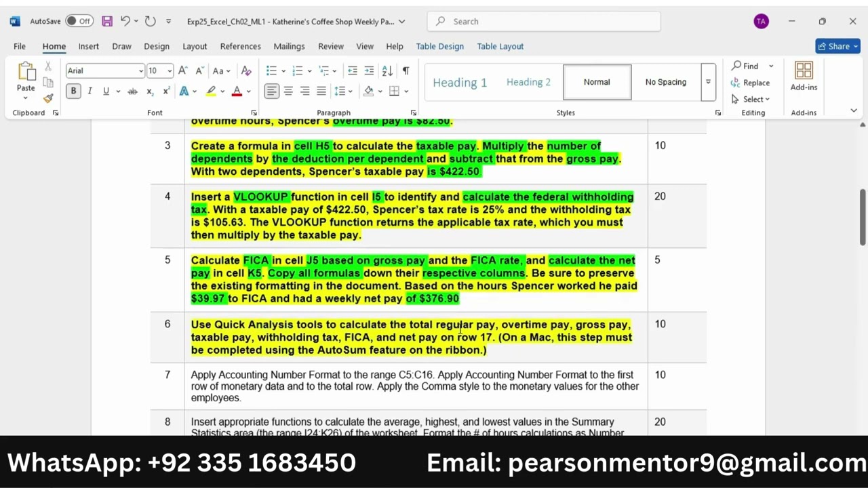
Task: Open the Add-ins gallery icon
Action: click(804, 70)
